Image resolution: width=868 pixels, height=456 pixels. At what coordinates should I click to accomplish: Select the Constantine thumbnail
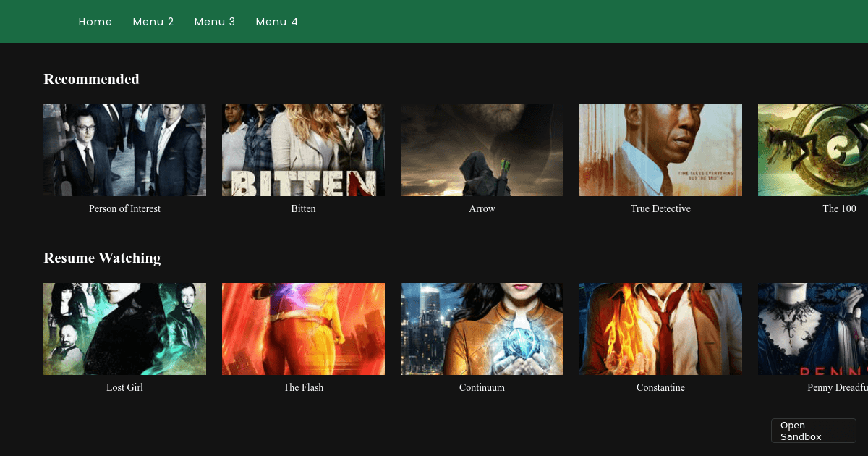click(660, 329)
